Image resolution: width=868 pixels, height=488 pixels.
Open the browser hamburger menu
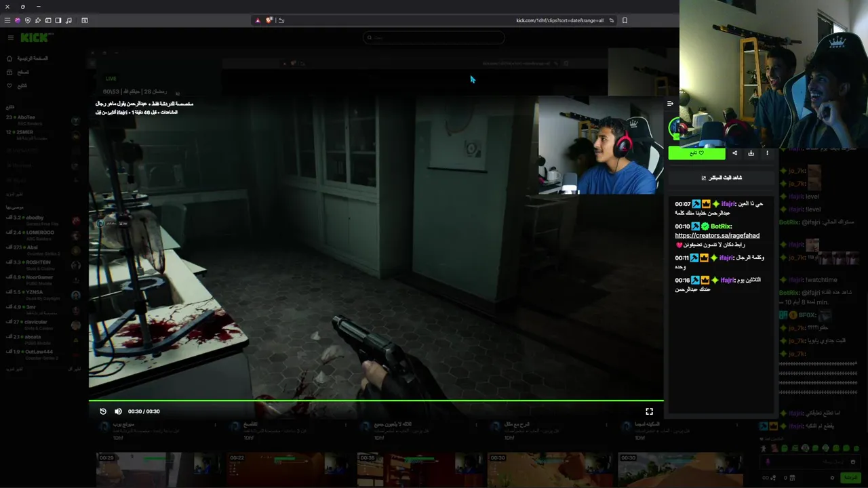point(7,20)
